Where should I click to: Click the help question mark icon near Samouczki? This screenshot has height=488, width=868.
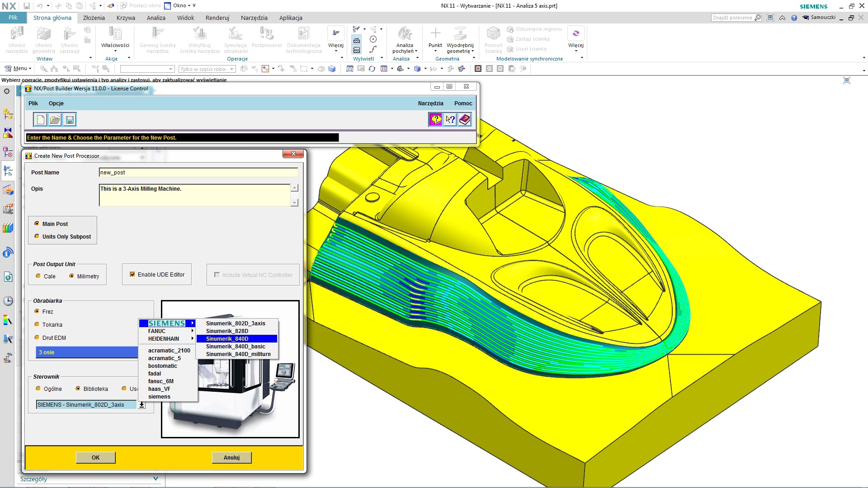click(794, 18)
